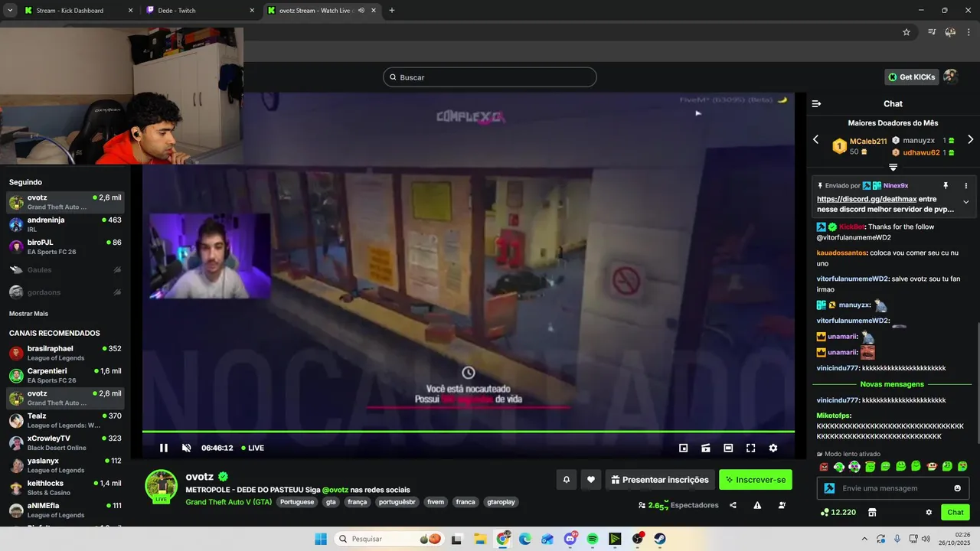Insert green headphones emote, second in row
Screen dimensions: 980x551
pos(839,466)
